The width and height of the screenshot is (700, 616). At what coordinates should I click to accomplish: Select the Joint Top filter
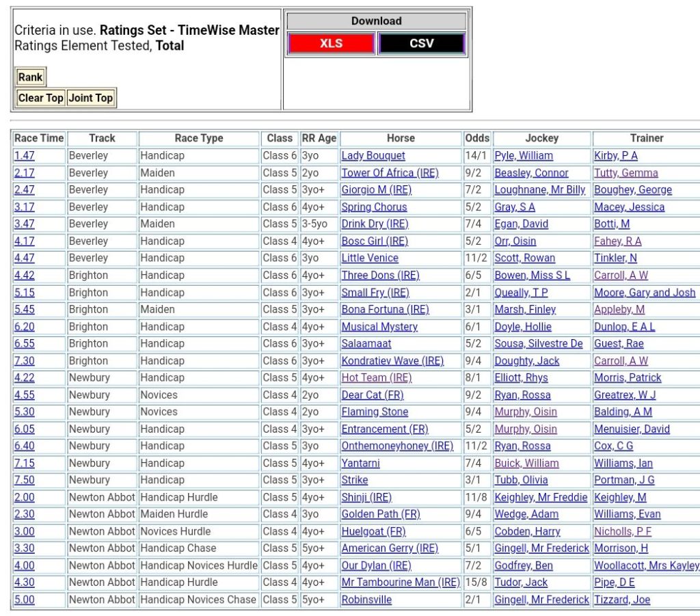click(x=90, y=98)
